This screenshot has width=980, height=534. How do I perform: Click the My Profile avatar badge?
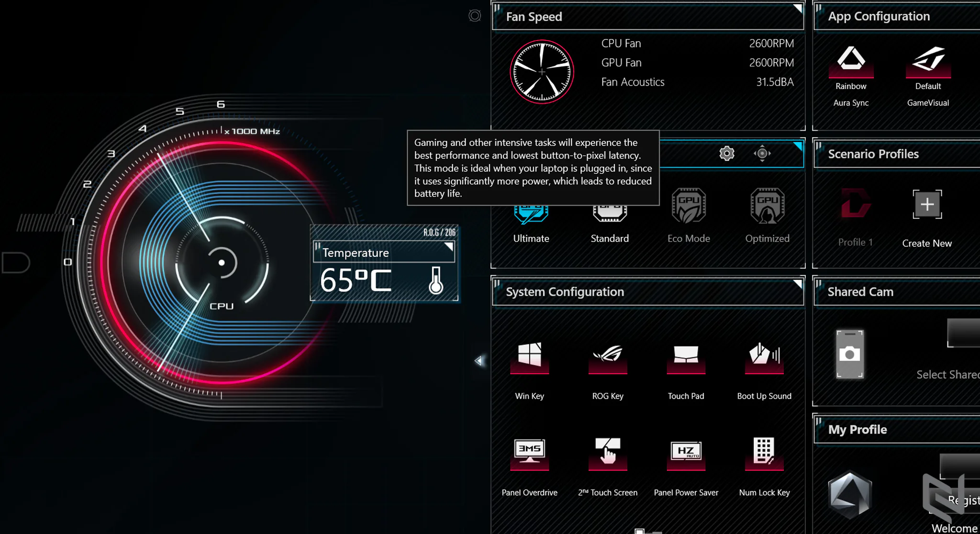849,495
